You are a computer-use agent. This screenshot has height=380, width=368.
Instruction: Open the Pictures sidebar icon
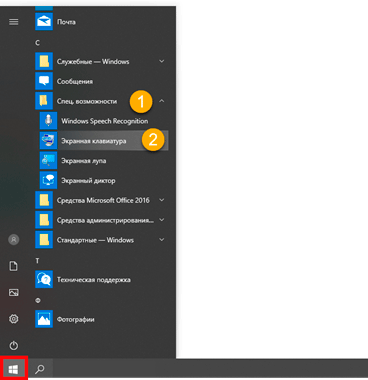[14, 292]
